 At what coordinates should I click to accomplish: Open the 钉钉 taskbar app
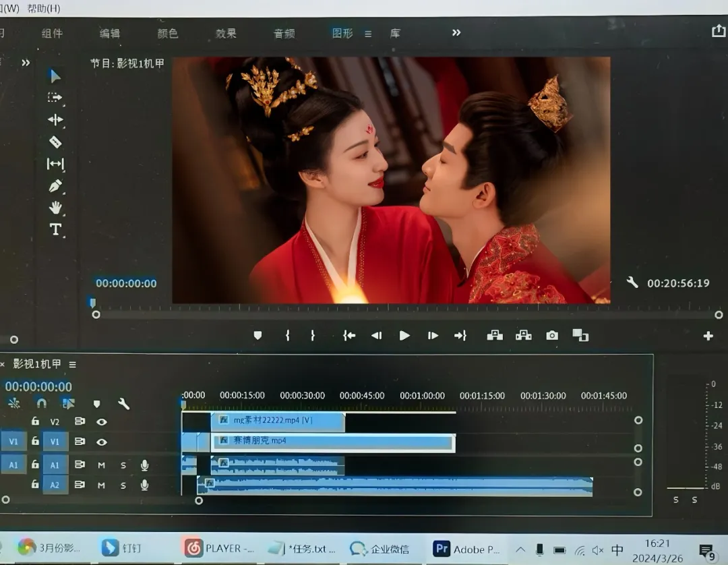(x=122, y=548)
